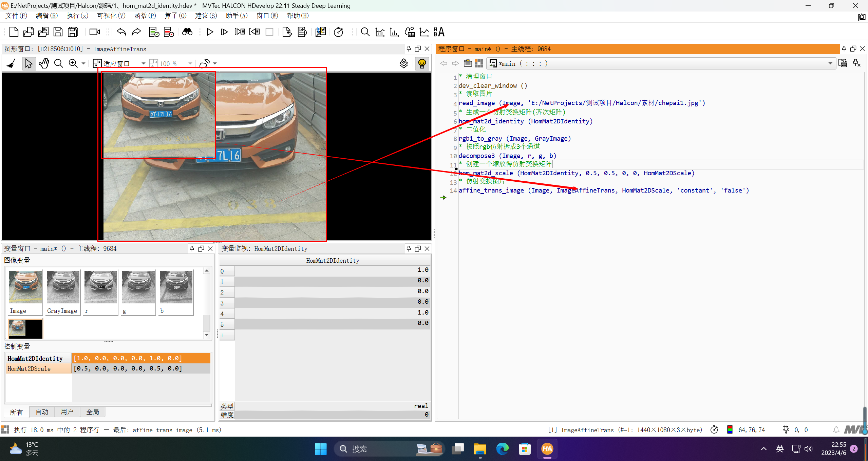868x461 pixels.
Task: Switch to the 用户 variables tab
Action: [67, 412]
